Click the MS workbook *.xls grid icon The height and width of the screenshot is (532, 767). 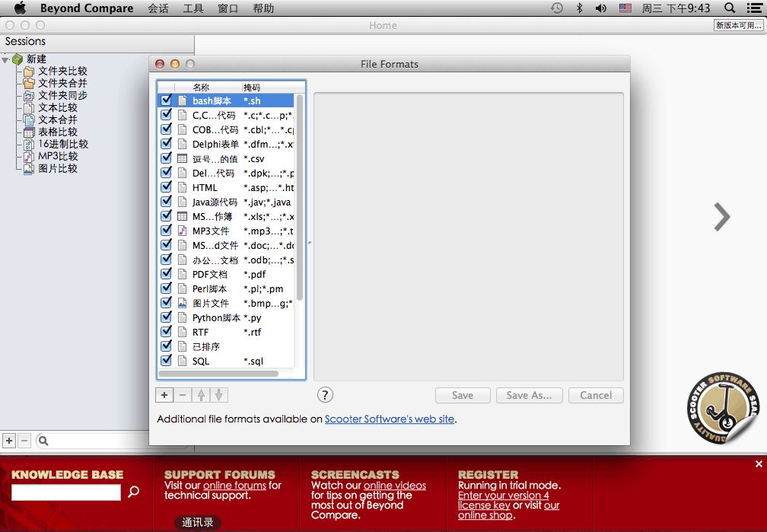pyautogui.click(x=182, y=216)
